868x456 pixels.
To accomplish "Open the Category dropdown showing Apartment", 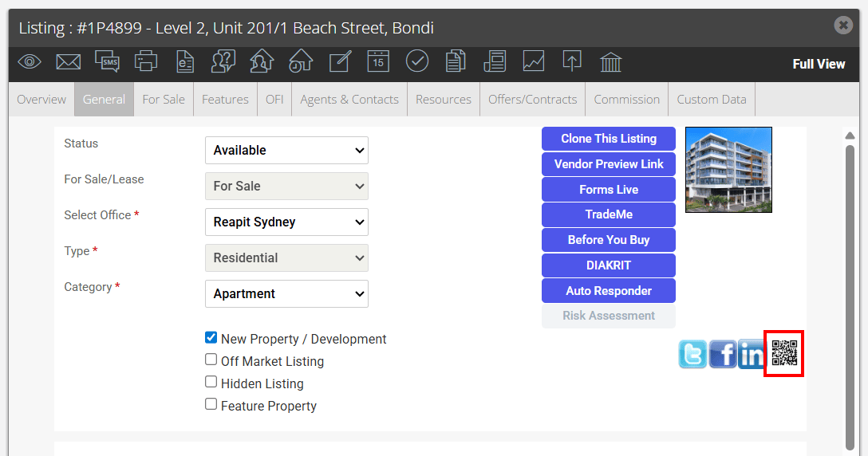I will click(286, 294).
